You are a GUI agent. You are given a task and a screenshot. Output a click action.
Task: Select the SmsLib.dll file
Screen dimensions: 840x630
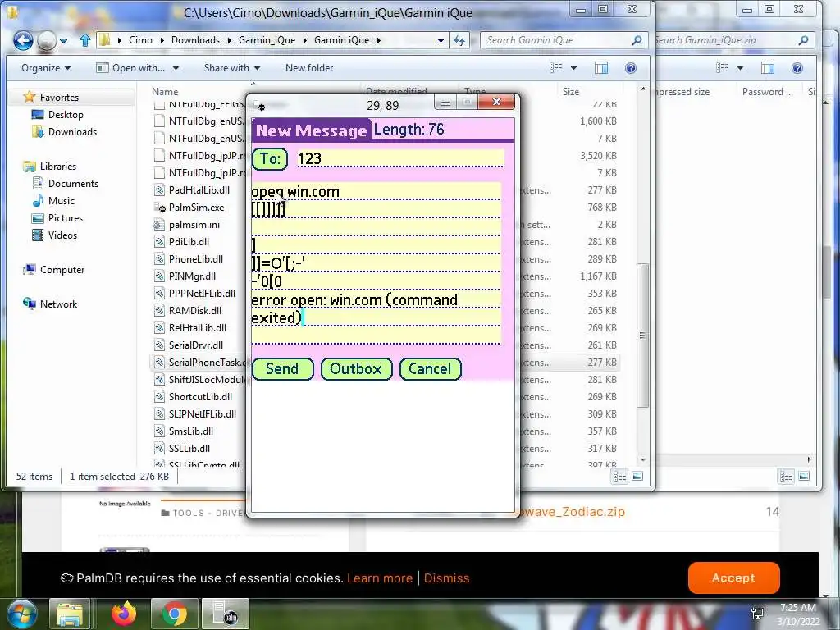pos(190,431)
